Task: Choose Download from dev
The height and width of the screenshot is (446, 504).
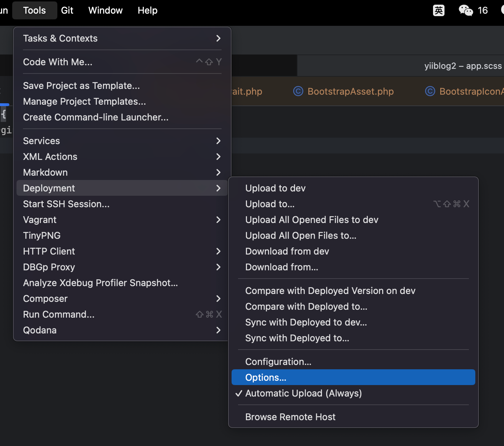Action: pyautogui.click(x=287, y=251)
